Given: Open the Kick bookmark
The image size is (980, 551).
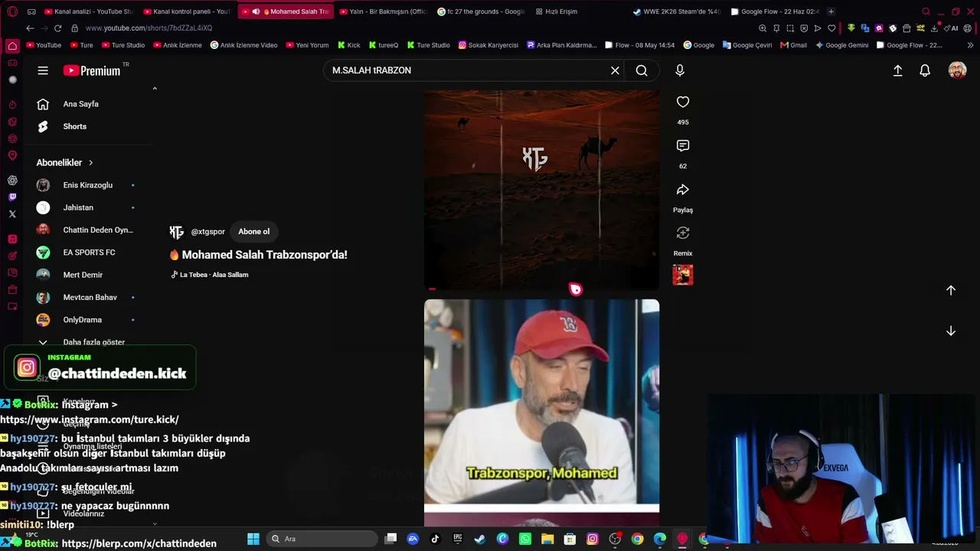Looking at the screenshot, I should tap(348, 45).
